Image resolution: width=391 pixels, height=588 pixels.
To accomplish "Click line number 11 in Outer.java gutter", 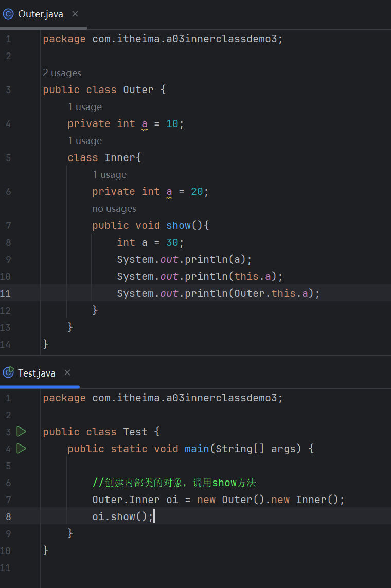I will (x=6, y=293).
